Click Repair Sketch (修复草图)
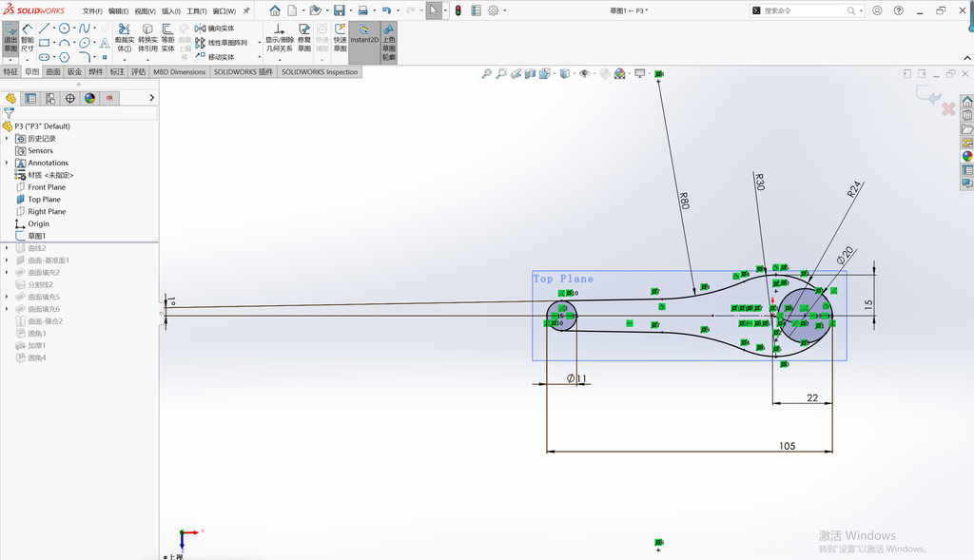This screenshot has width=974, height=560. coord(304,38)
